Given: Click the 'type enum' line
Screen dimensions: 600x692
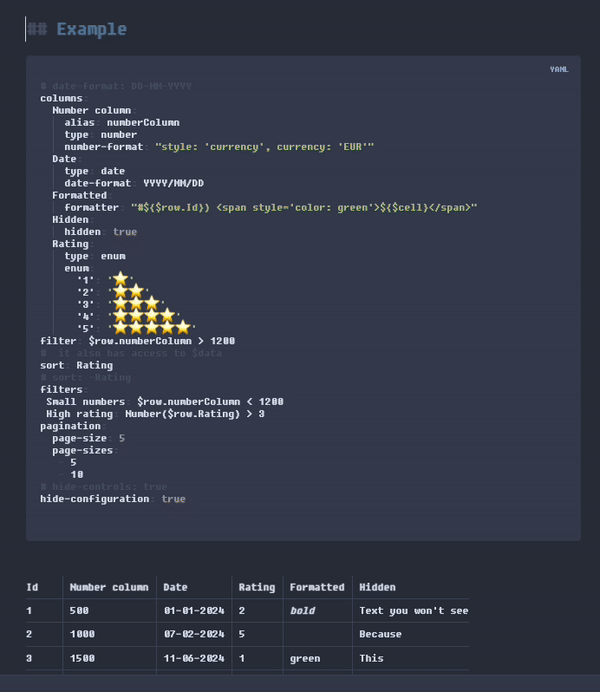Looking at the screenshot, I should pos(95,256).
